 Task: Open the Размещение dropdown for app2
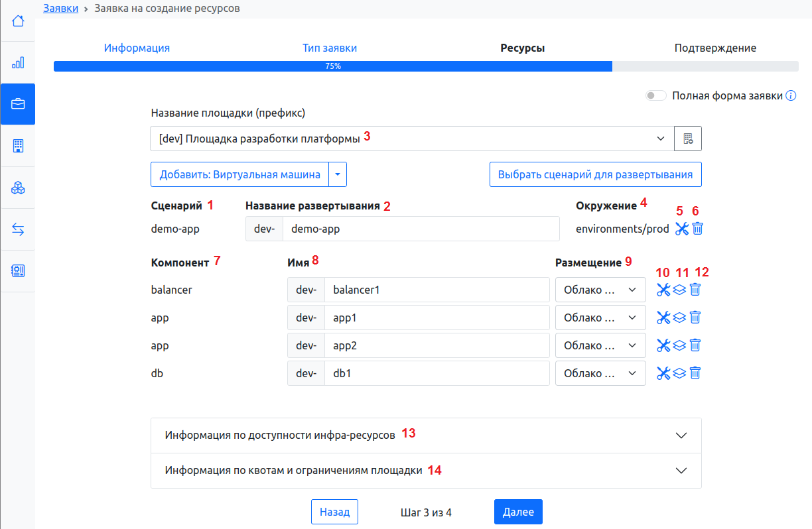(x=600, y=345)
